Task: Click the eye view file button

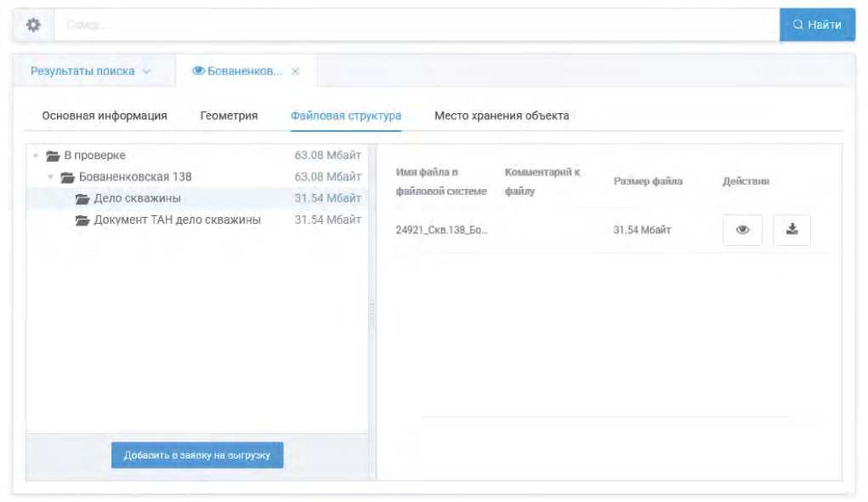Action: [742, 230]
